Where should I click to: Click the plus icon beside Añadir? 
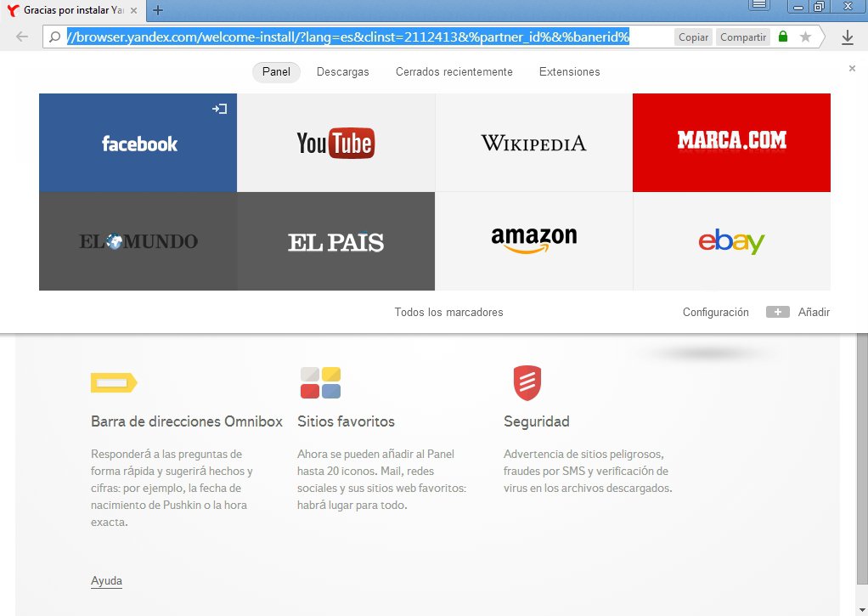777,312
